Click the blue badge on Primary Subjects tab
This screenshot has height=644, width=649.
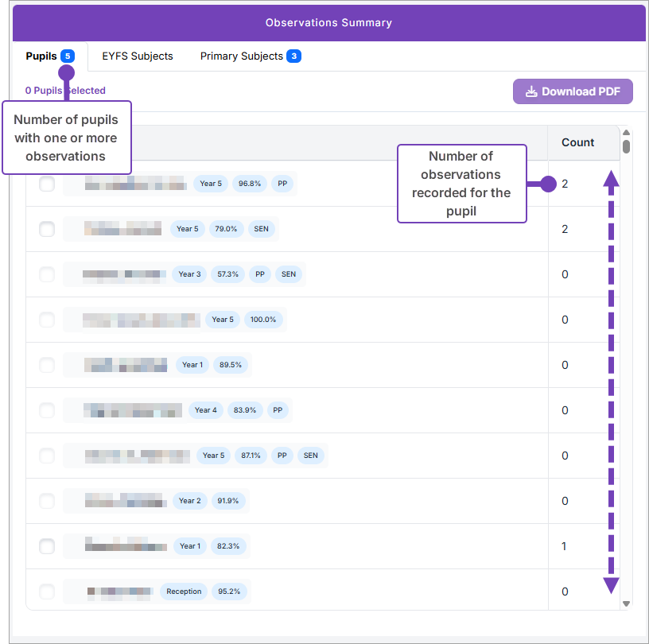click(x=293, y=56)
